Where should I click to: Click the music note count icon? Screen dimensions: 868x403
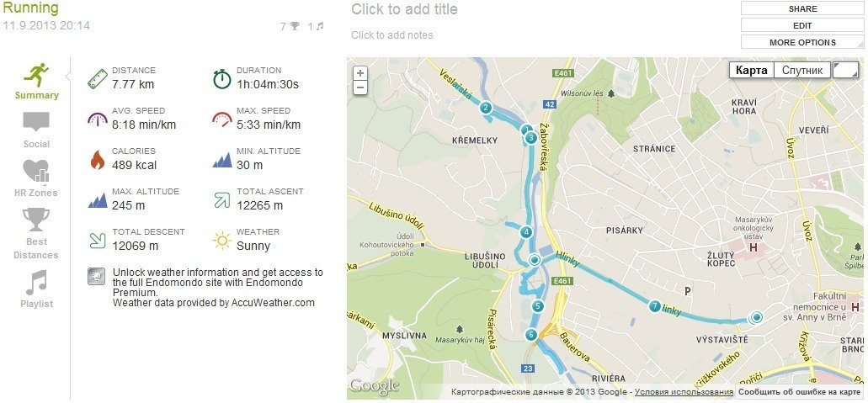tap(320, 26)
